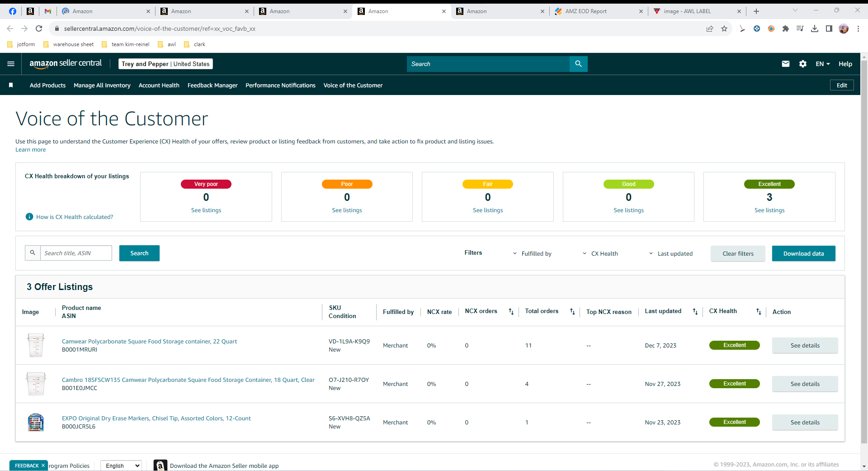The height and width of the screenshot is (471, 868).
Task: Open Performance Notifications
Action: [280, 85]
